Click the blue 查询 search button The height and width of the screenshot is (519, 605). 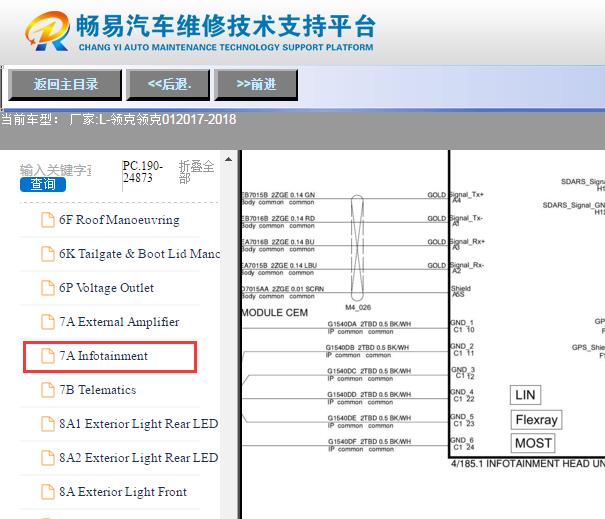click(x=43, y=184)
